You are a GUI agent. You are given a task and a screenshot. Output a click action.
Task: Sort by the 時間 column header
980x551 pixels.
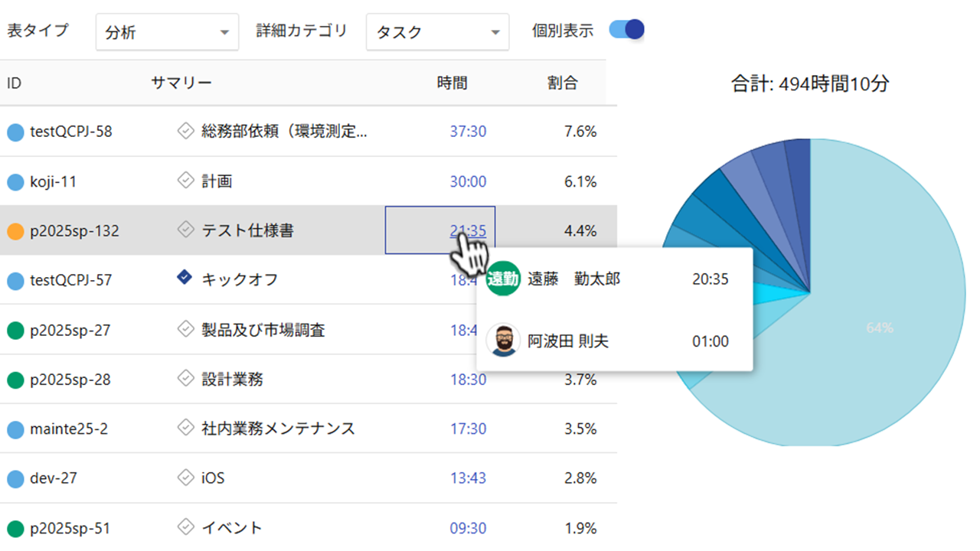[452, 83]
